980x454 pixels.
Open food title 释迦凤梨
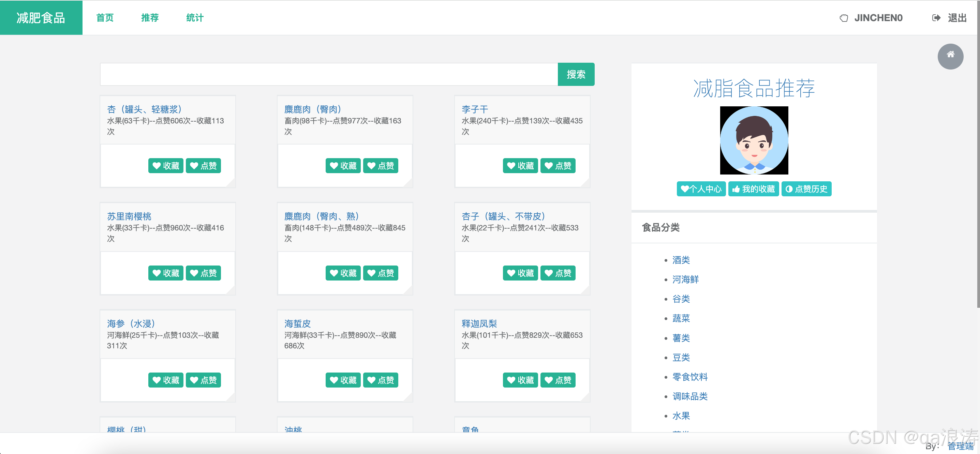pos(479,323)
